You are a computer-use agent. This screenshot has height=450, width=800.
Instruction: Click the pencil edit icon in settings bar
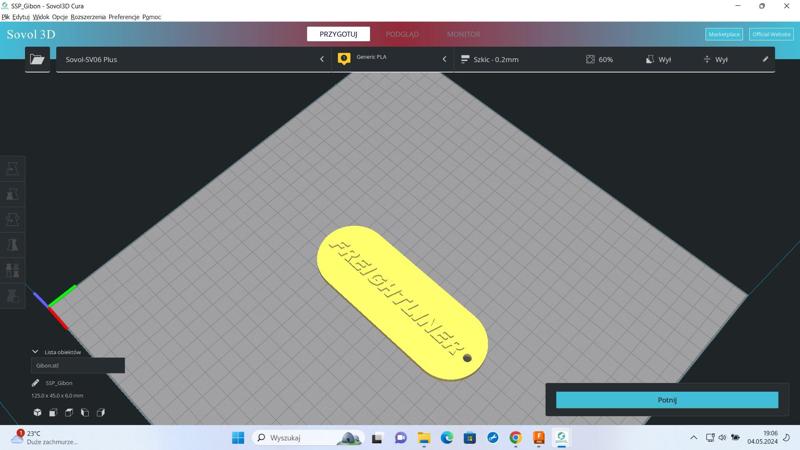pos(765,59)
